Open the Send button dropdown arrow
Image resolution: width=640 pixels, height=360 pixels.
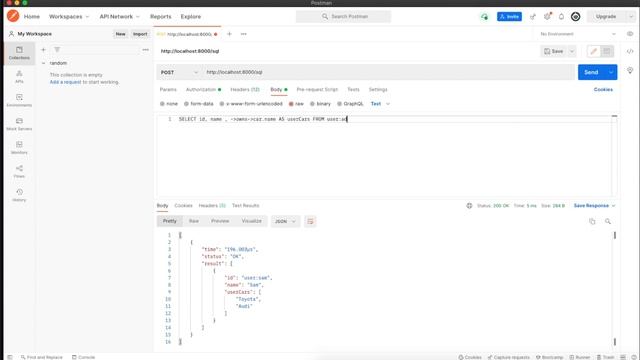pyautogui.click(x=611, y=72)
